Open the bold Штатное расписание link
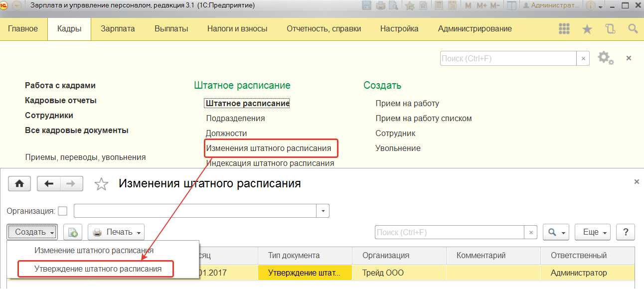Viewport: 644px width, 289px height. 248,104
